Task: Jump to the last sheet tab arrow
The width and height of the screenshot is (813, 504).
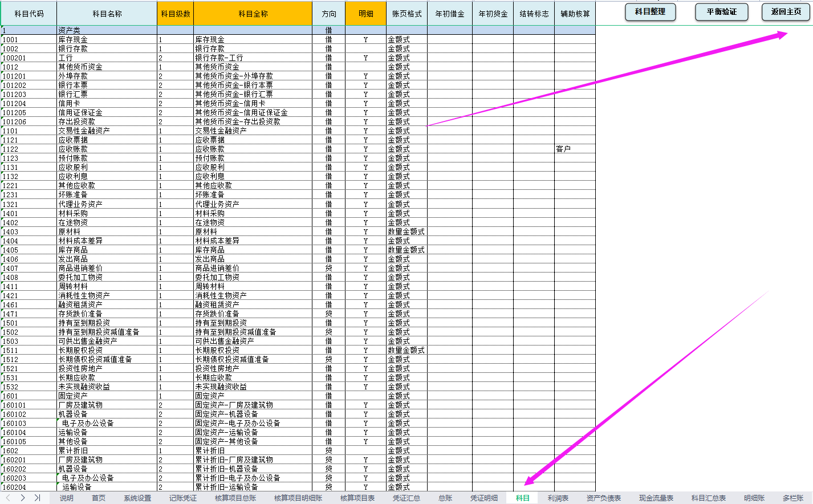Action: pos(37,498)
